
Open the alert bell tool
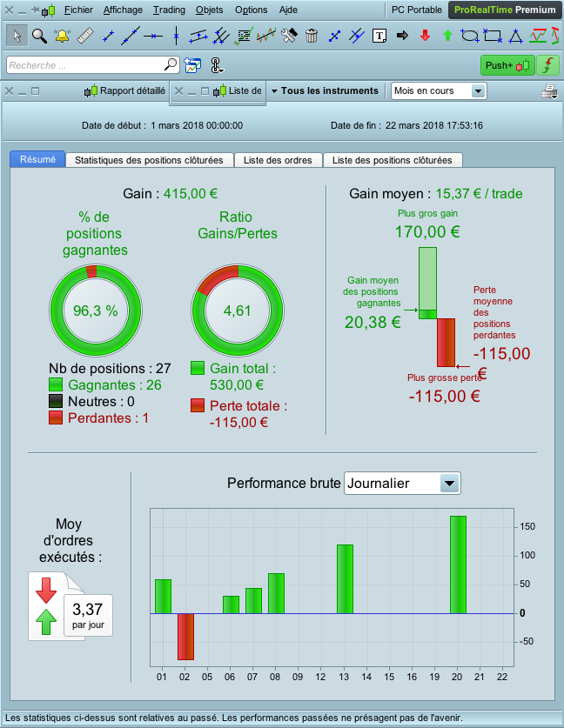click(x=62, y=36)
